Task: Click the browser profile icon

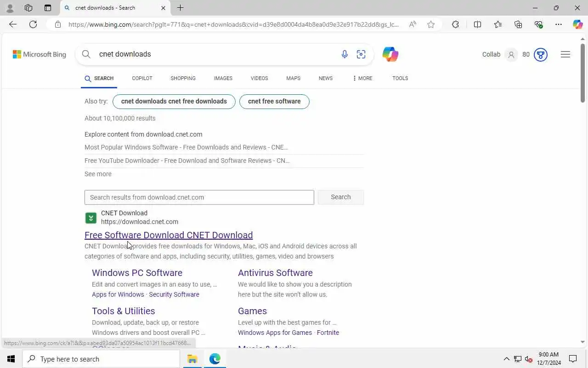Action: 10,8
